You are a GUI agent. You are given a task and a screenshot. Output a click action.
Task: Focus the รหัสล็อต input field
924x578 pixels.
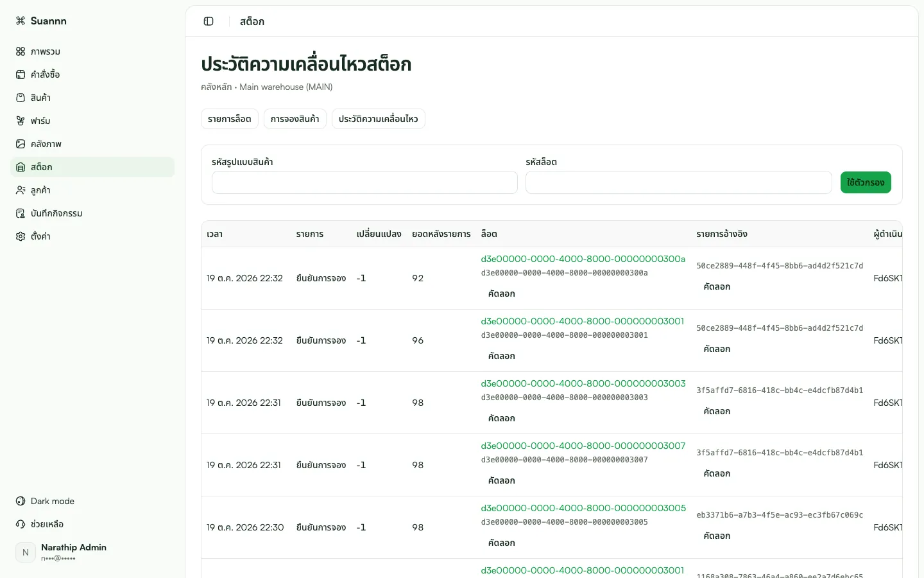[679, 182]
